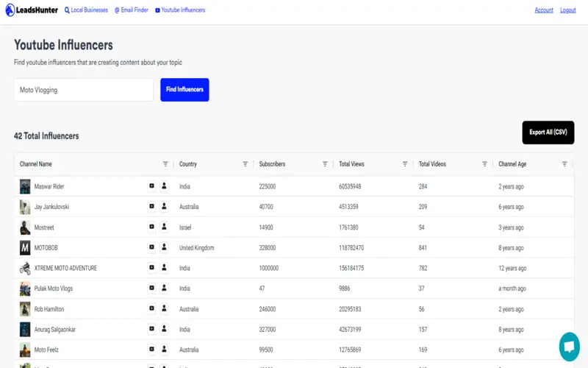Click MOTOBOB channel thumbnail
Image resolution: width=588 pixels, height=368 pixels.
click(x=25, y=248)
